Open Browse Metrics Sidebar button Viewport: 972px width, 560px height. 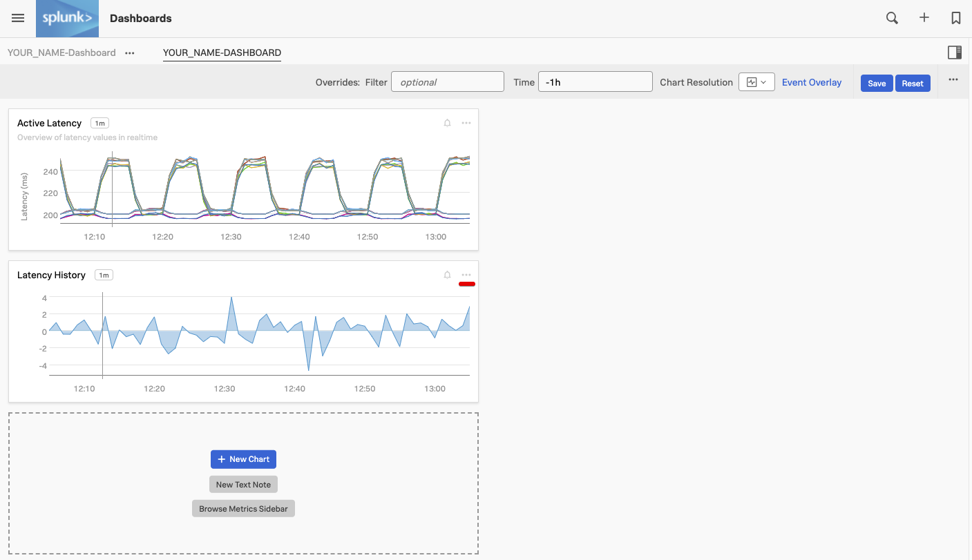[x=243, y=509]
